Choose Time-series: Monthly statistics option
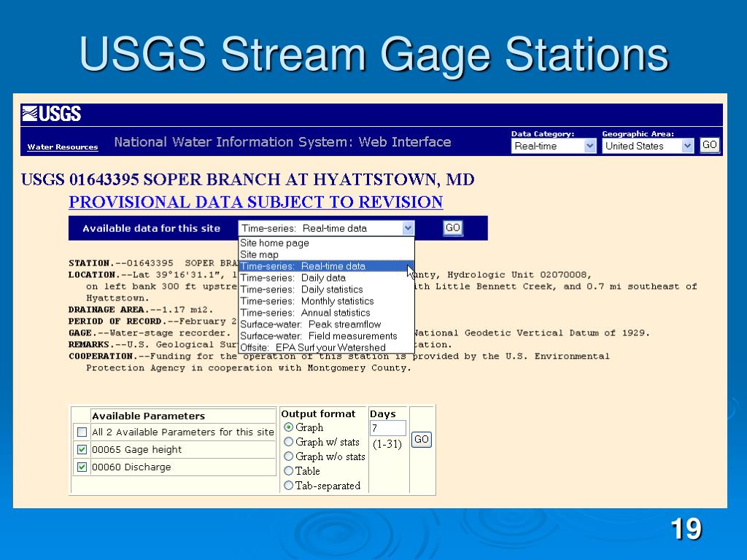Screen dimensions: 747x560 pyautogui.click(x=326, y=301)
